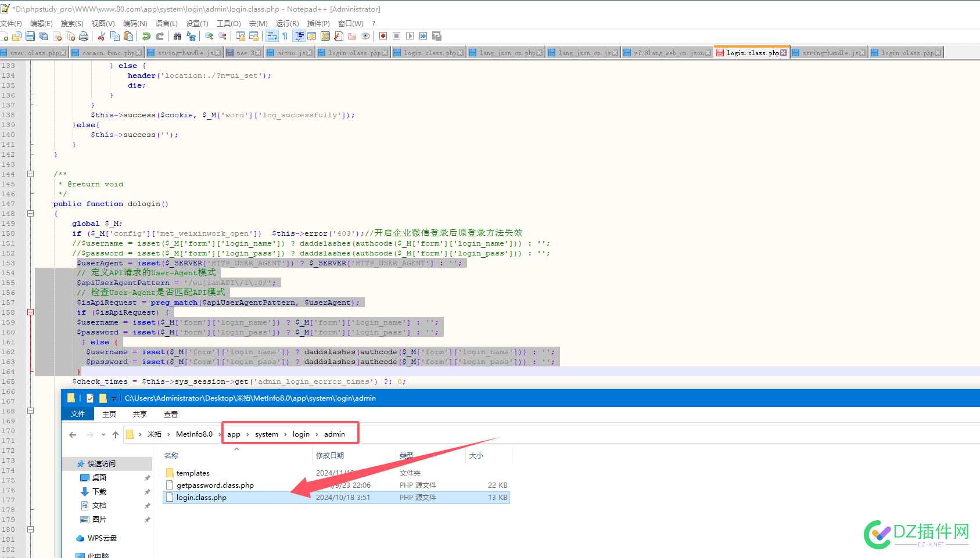Show the Document Map panel icon

pyautogui.click(x=325, y=36)
